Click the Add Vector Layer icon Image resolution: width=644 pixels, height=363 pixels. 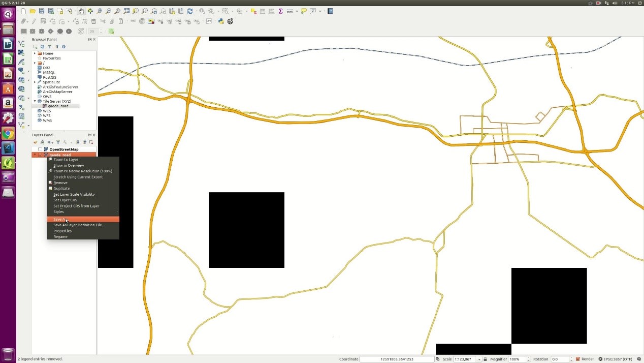tap(21, 44)
